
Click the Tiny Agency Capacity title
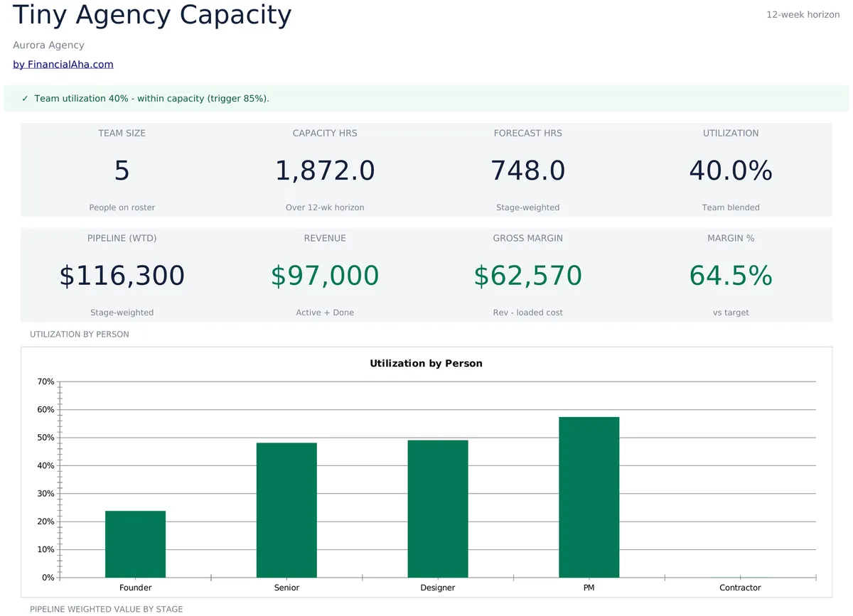152,15
